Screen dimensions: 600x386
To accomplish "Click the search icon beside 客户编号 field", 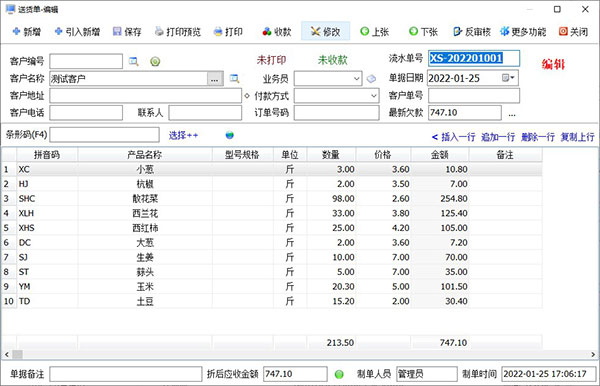I will coord(134,61).
